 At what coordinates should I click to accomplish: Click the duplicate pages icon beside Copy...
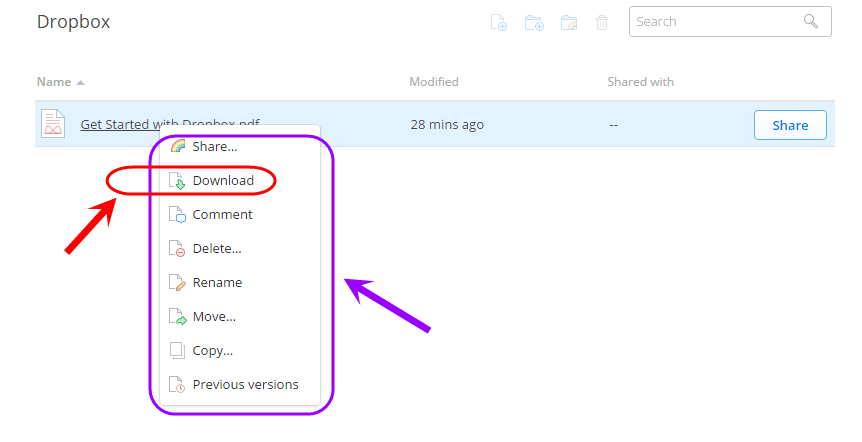[x=177, y=350]
